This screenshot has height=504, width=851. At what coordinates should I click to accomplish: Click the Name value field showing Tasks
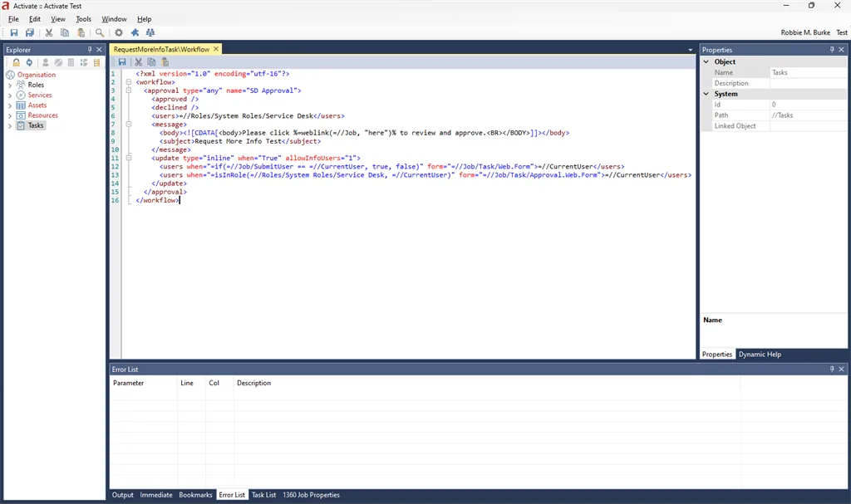[x=808, y=73]
